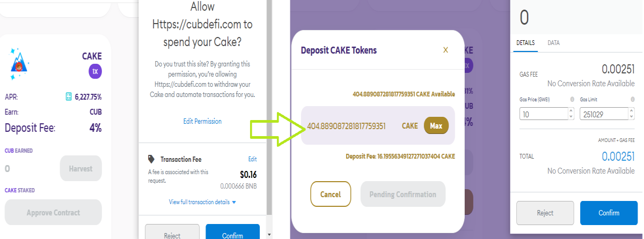Click Edit next to Transaction Fee
The image size is (644, 239).
click(252, 159)
